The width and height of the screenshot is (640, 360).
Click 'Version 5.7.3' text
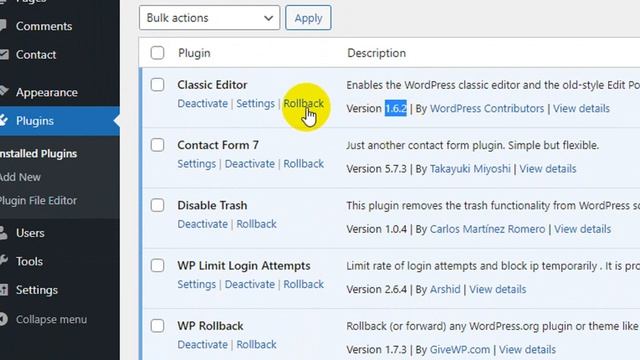click(x=376, y=169)
